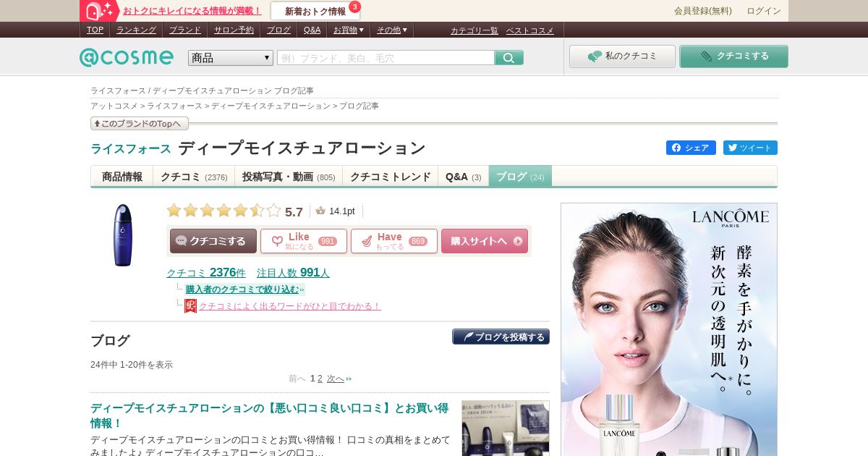Click ライスフォース breadcrumb link
This screenshot has width=868, height=456.
click(x=174, y=106)
